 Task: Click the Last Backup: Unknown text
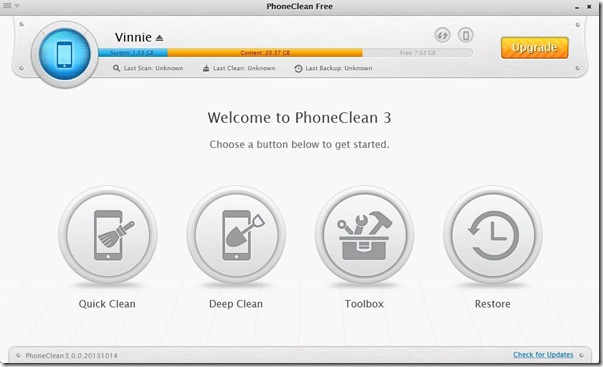click(339, 68)
